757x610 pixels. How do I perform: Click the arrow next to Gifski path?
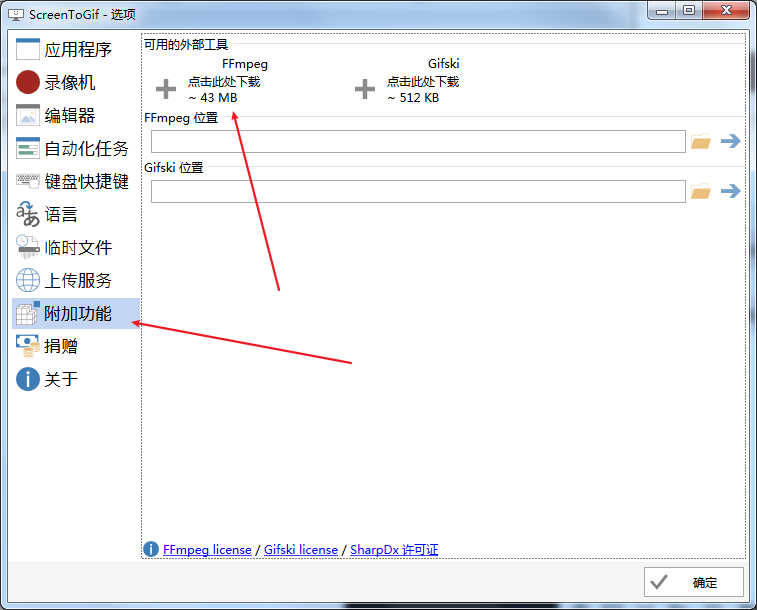(731, 191)
